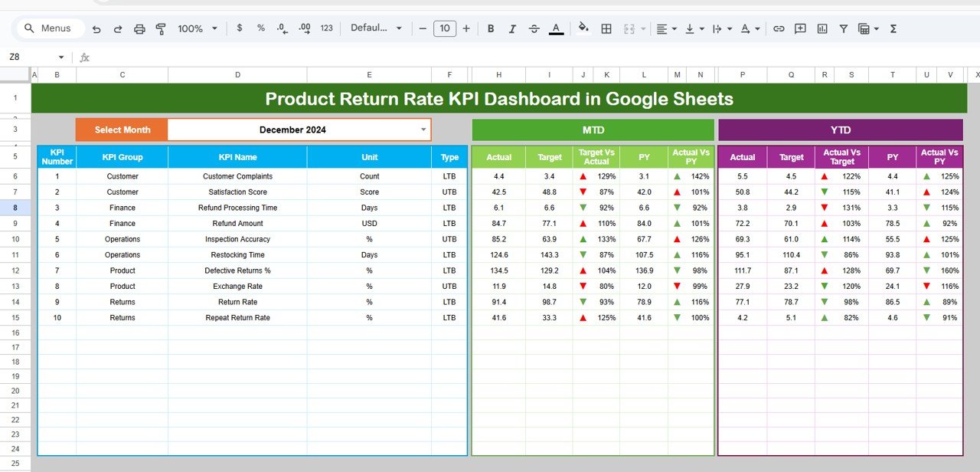Toggle bold formatting
Image resolution: width=980 pixels, height=472 pixels.
click(490, 28)
